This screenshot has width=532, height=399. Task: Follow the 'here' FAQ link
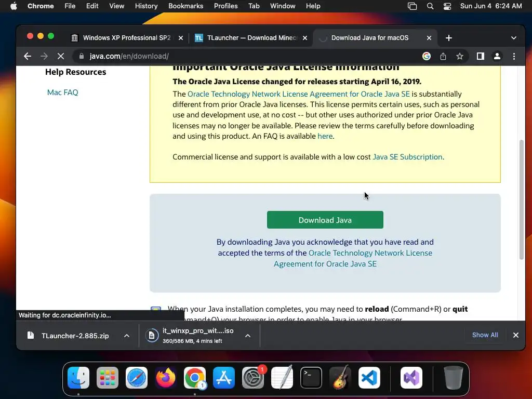tap(325, 136)
